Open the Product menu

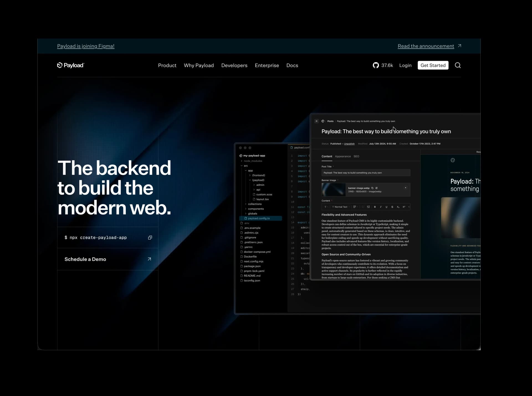pos(167,65)
